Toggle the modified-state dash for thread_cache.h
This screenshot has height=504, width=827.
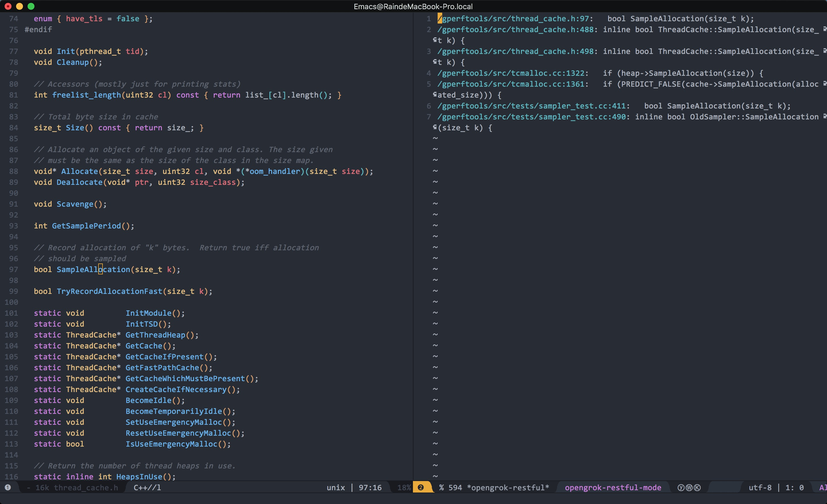(29, 488)
